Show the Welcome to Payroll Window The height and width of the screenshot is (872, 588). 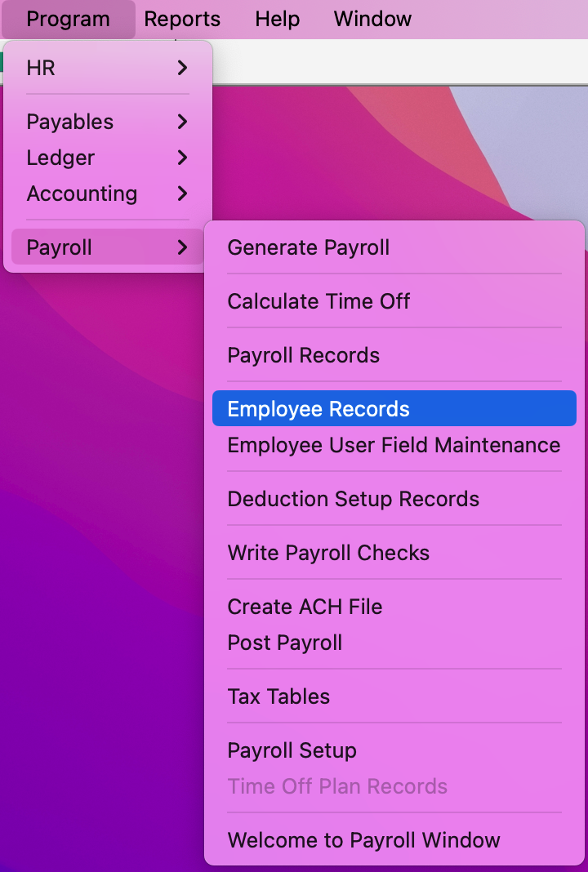coord(363,840)
